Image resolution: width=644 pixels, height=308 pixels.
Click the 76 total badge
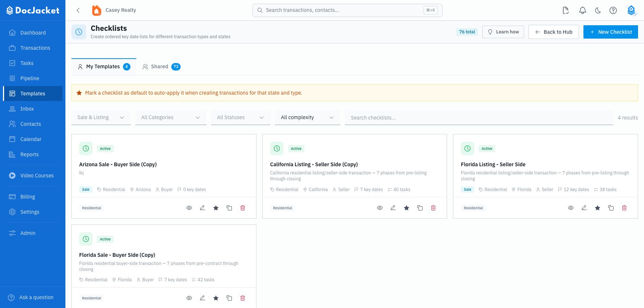point(467,32)
